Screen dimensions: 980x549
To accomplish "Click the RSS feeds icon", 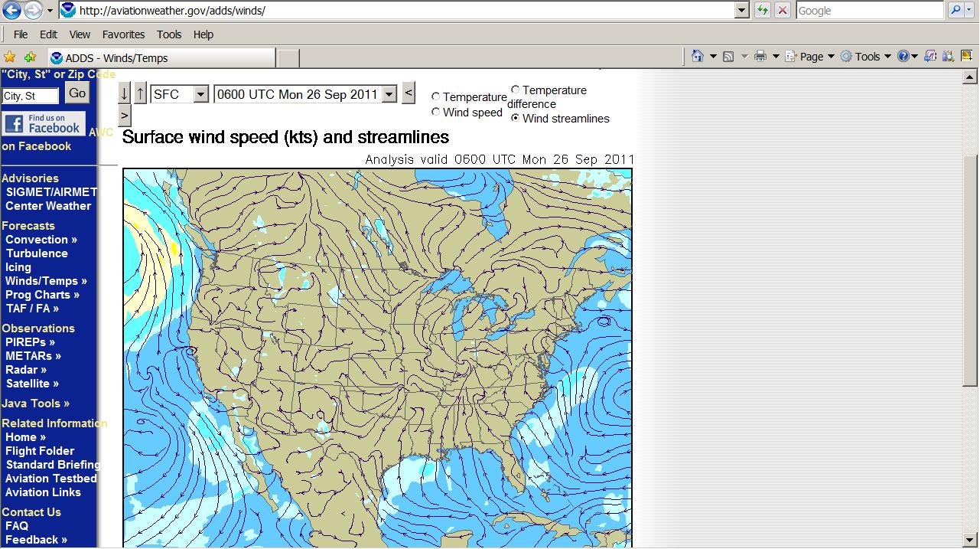I will click(728, 57).
